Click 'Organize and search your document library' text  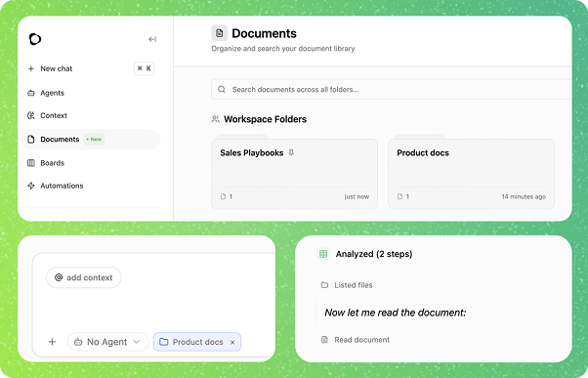[283, 49]
